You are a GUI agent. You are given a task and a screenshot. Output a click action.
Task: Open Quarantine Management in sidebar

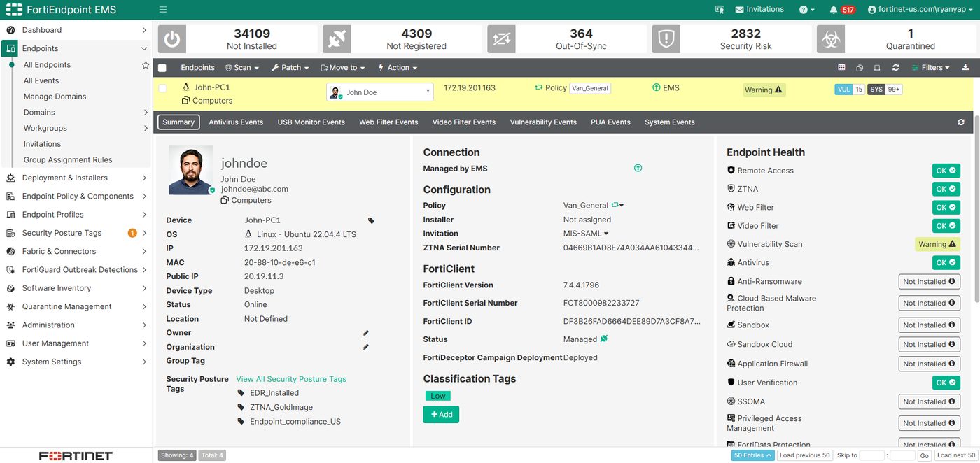click(76, 306)
